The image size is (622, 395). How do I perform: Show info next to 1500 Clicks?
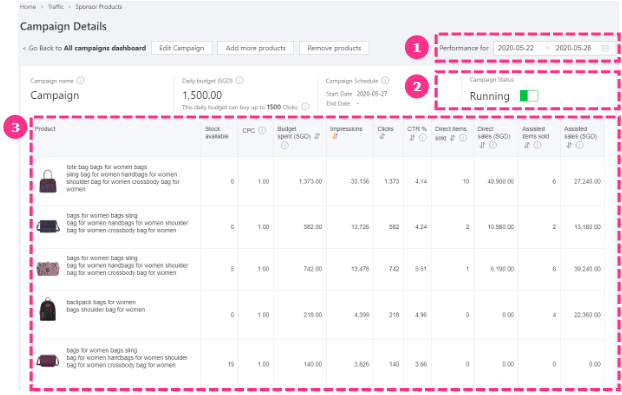(x=305, y=107)
